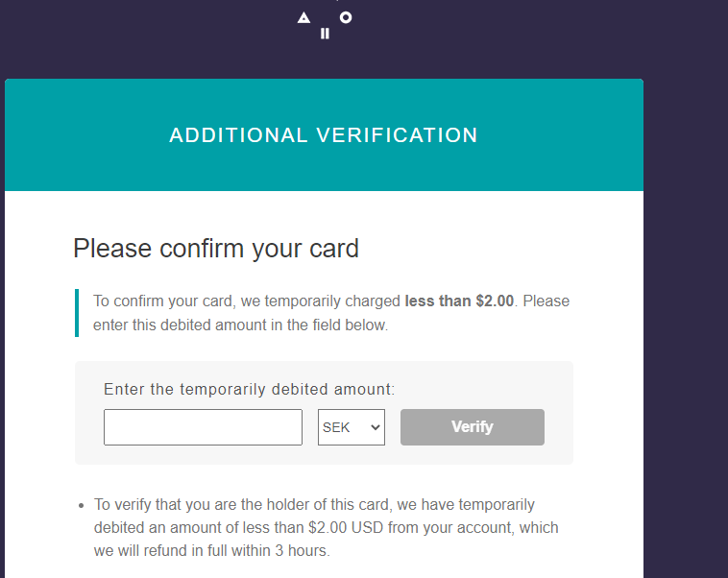This screenshot has height=578, width=728.
Task: Focus the temporarily debited amount input field
Action: pos(203,427)
